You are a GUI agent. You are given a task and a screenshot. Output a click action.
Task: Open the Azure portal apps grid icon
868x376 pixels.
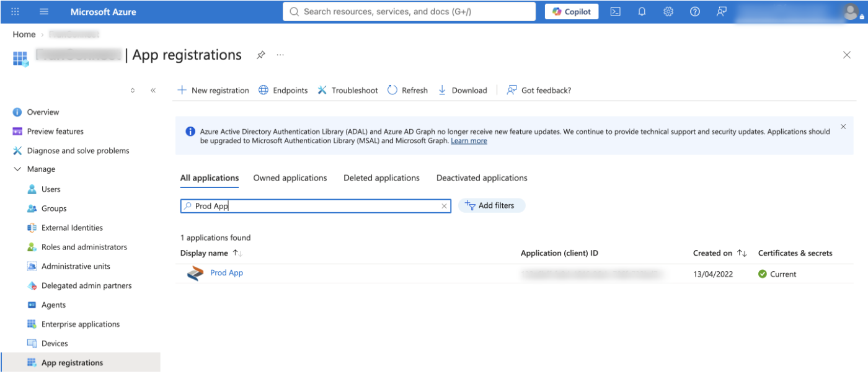point(15,12)
